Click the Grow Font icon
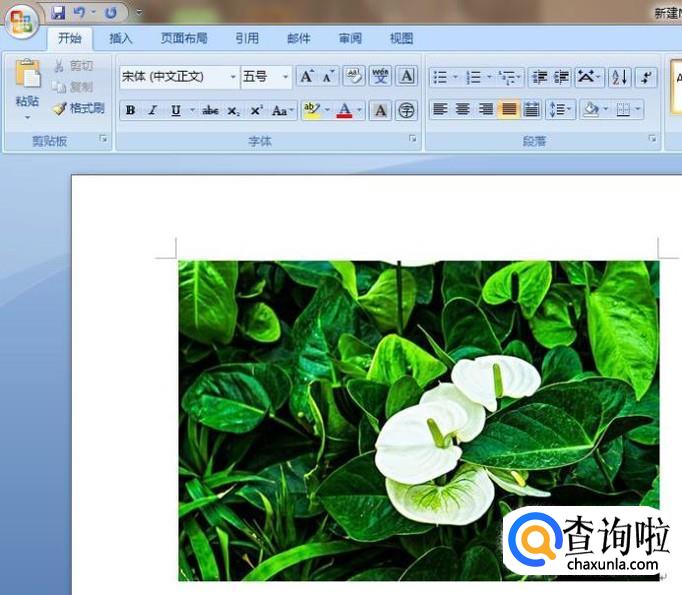Screen dimensions: 682x595 pos(307,77)
